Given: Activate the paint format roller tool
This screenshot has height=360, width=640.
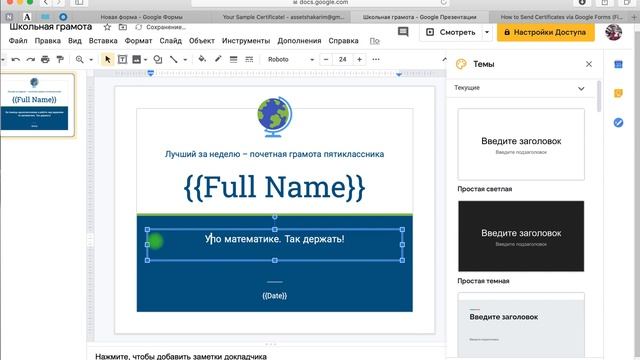Looking at the screenshot, I should click(x=60, y=60).
